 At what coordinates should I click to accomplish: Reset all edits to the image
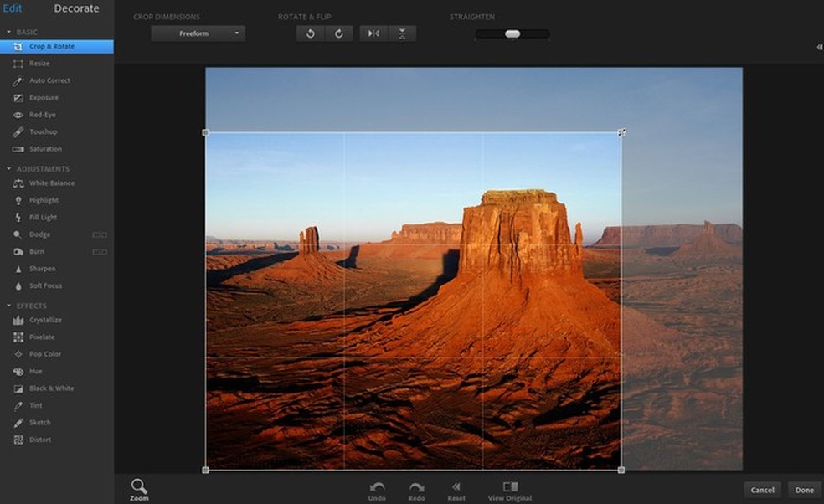tap(456, 487)
